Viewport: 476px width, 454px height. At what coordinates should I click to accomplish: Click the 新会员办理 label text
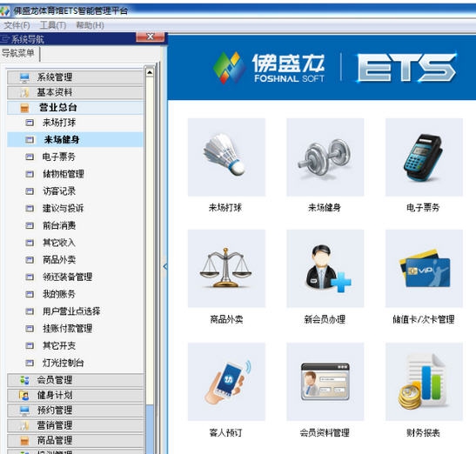click(x=325, y=319)
